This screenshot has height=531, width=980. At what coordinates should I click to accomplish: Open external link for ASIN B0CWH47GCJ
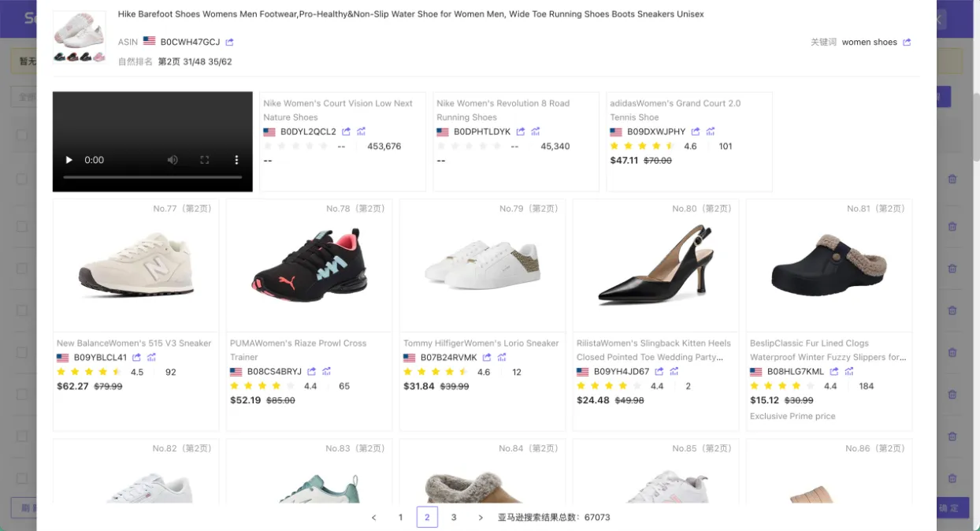point(229,42)
